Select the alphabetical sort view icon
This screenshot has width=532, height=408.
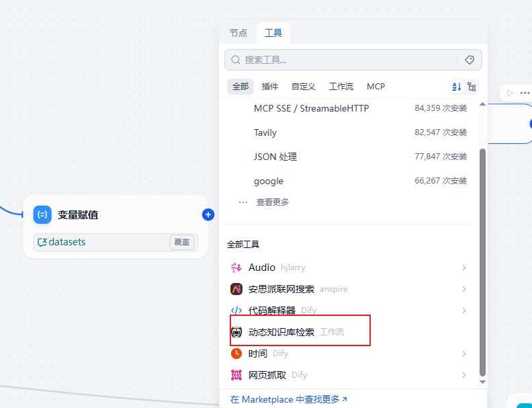(x=457, y=87)
